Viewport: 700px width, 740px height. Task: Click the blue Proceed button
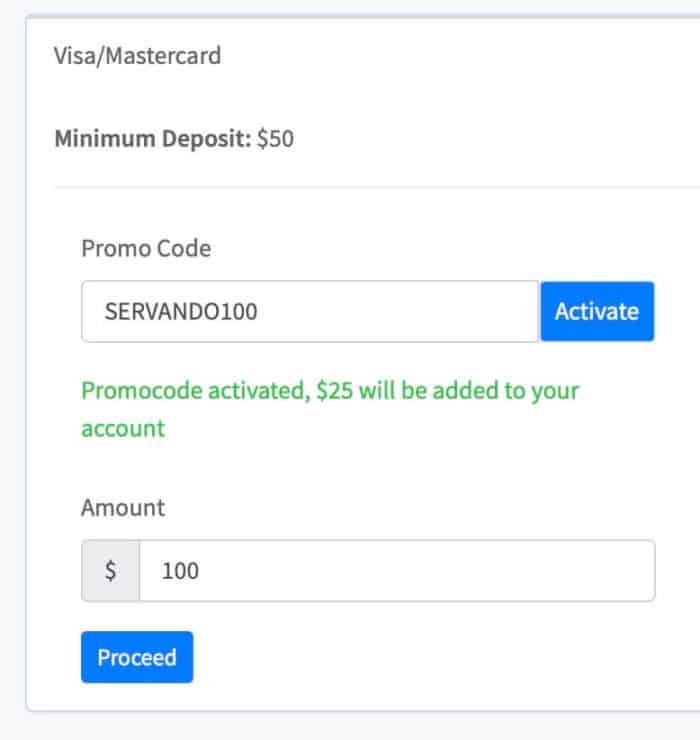[x=137, y=657]
